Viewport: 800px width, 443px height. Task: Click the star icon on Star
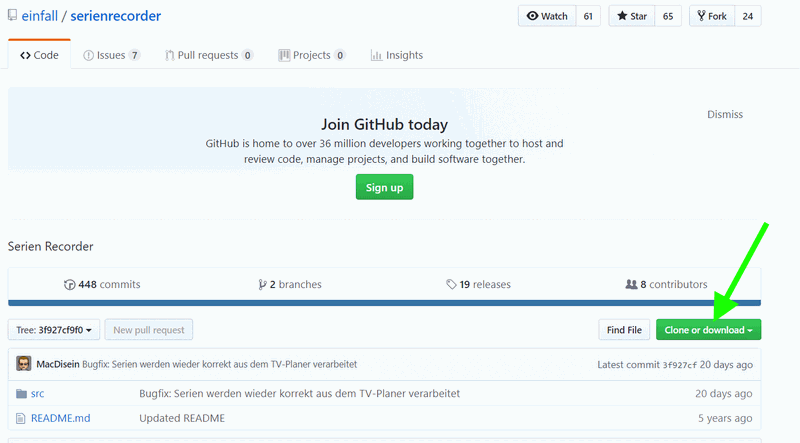tap(622, 16)
